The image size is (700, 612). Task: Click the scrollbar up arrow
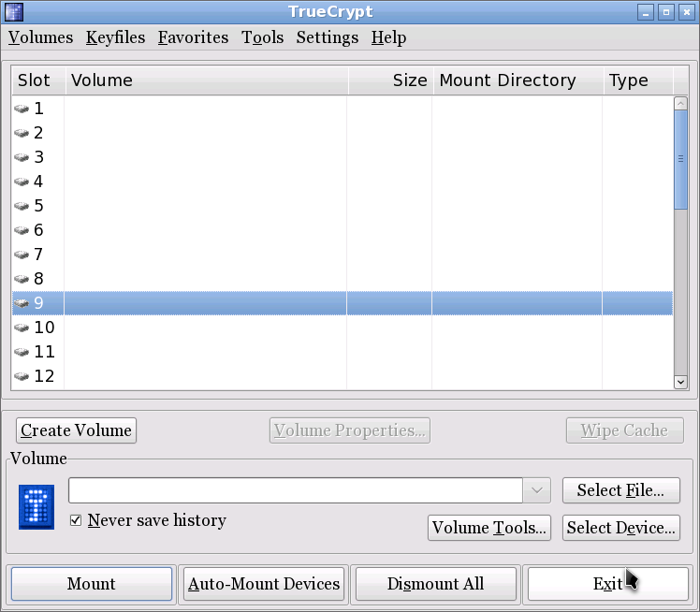coord(680,104)
